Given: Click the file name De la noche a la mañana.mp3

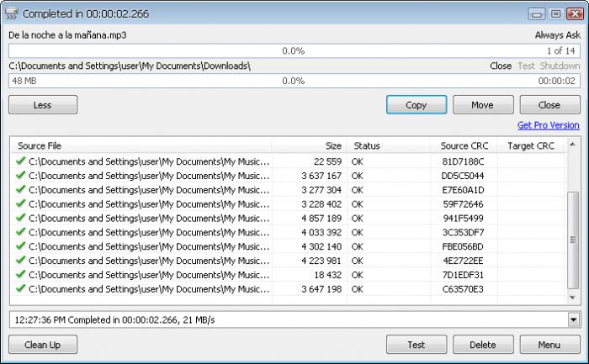Looking at the screenshot, I should pos(67,35).
